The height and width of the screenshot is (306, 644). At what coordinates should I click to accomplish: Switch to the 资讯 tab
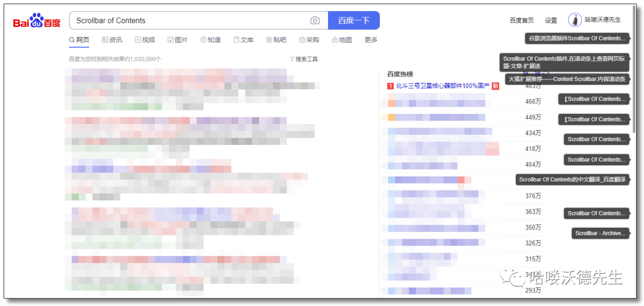[x=112, y=40]
